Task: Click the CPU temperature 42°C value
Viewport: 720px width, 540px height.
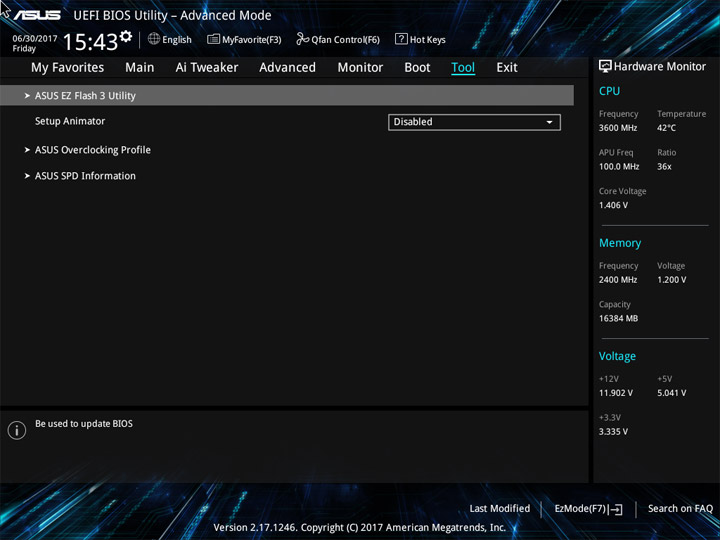Action: point(666,128)
